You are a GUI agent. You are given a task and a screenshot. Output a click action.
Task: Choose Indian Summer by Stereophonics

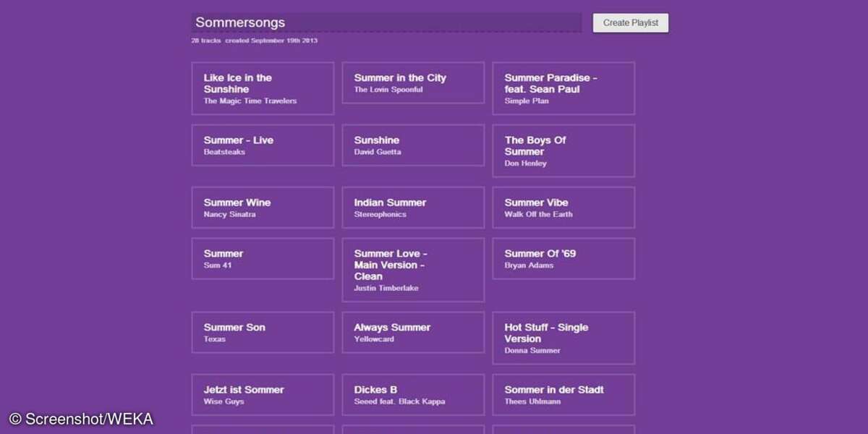point(413,207)
